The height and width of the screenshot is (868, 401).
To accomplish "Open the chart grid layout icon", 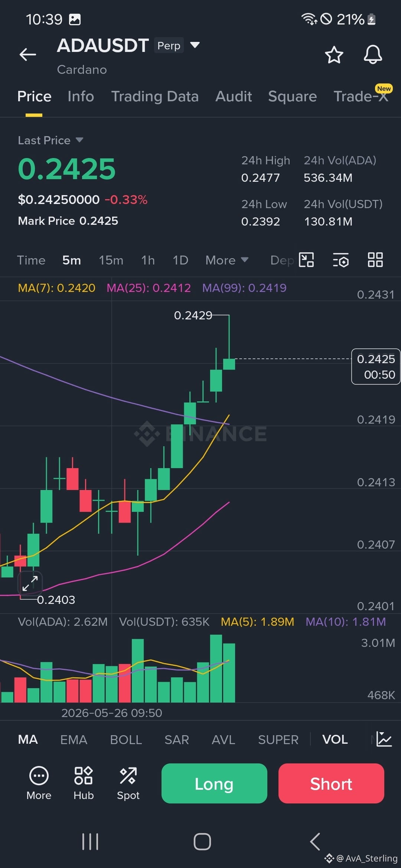I will pyautogui.click(x=375, y=260).
